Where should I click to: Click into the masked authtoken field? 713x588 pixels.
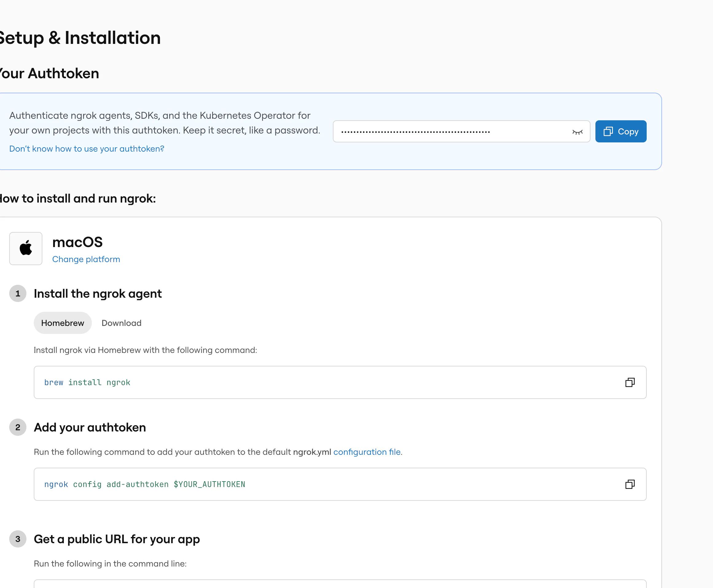click(461, 131)
